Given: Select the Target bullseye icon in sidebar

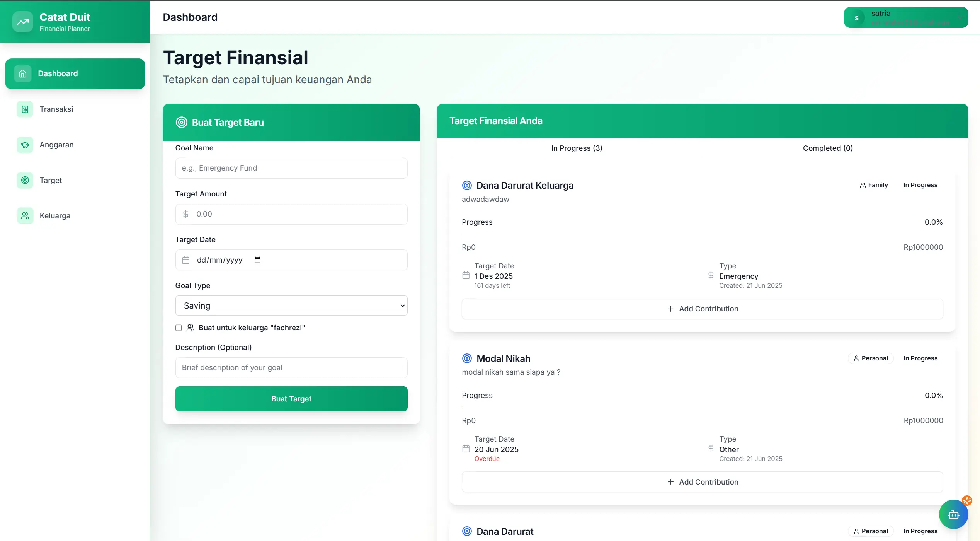Looking at the screenshot, I should pos(25,180).
